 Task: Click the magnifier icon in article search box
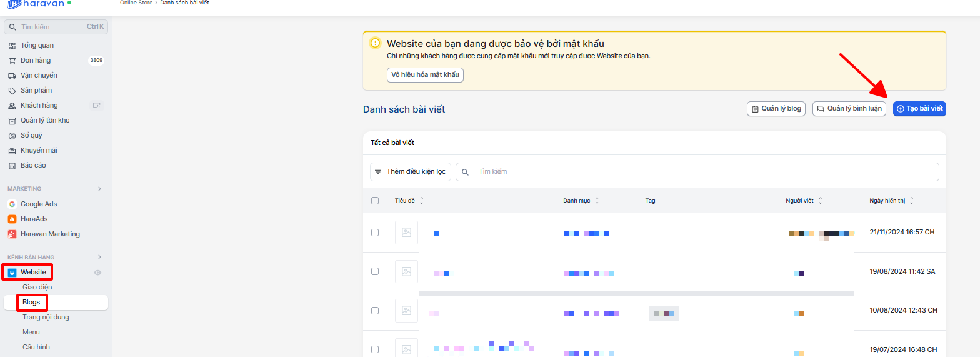click(465, 172)
